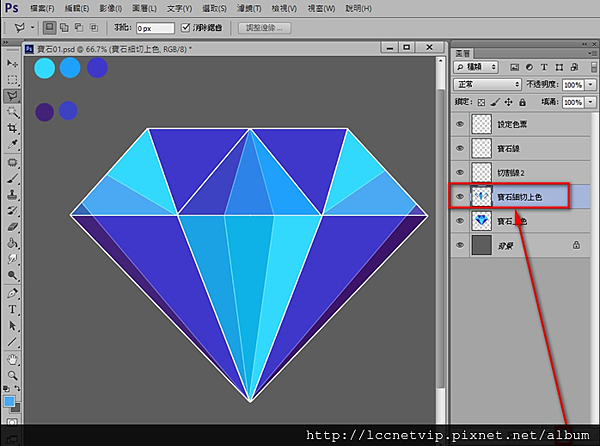
Task: Select the Horizontal Type tool
Action: pyautogui.click(x=12, y=309)
